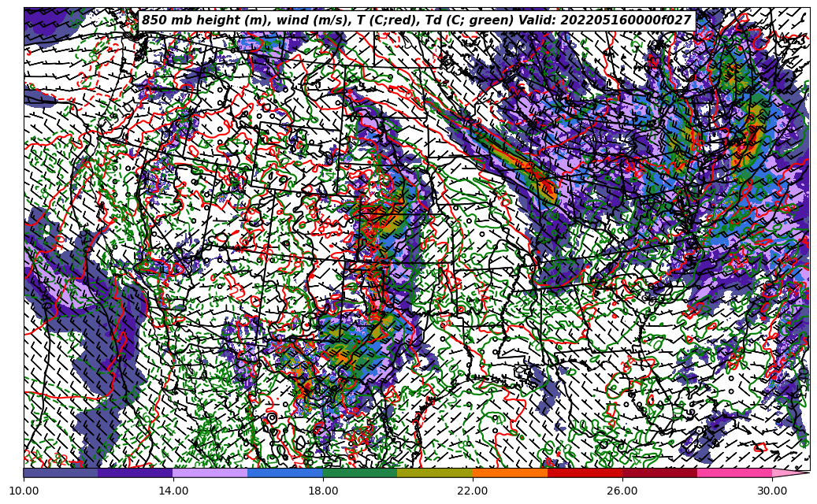This screenshot has width=817, height=504.
Task: Pick the dark maroon 26–28 colorbar segment
Action: [x=659, y=472]
